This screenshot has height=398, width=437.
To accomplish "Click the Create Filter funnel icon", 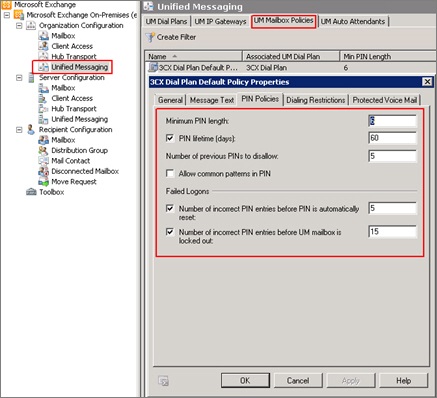I will (150, 37).
